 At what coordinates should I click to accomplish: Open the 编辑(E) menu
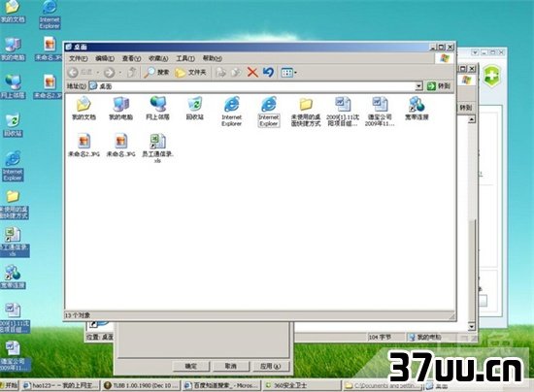[105, 58]
